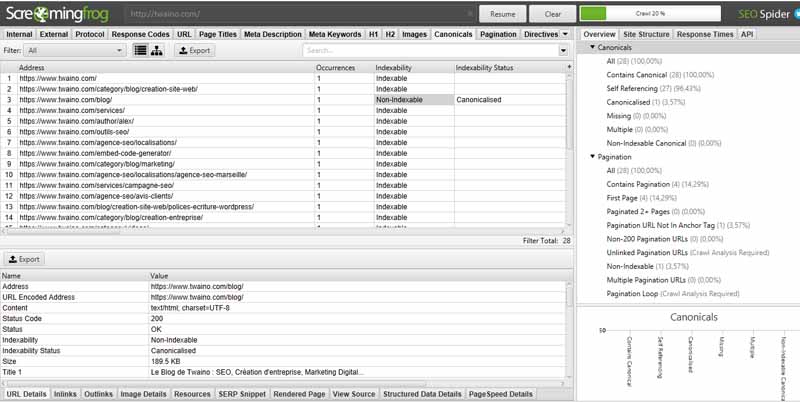Open the URL Details bottom tab

click(27, 394)
